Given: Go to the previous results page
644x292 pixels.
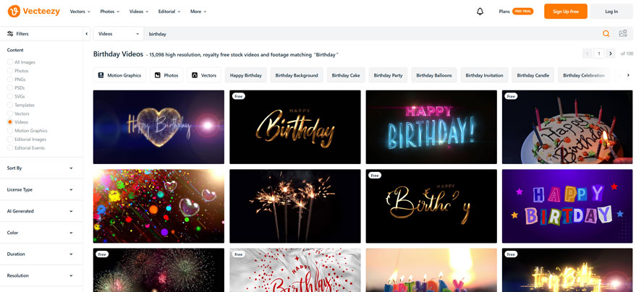Looking at the screenshot, I should point(588,53).
